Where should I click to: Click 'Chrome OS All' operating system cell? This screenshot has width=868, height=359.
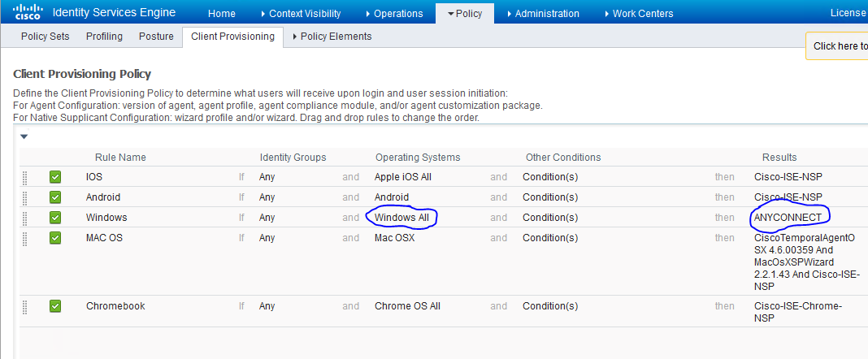tap(407, 306)
